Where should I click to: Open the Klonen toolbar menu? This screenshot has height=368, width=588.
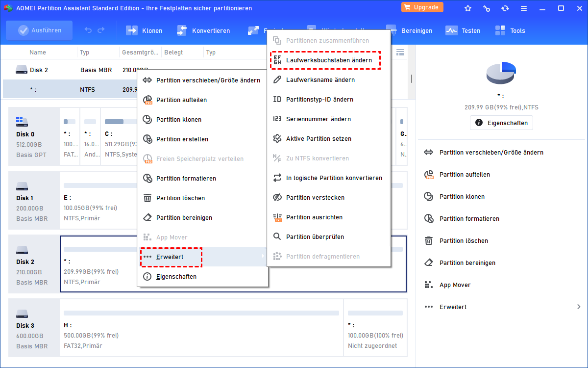click(144, 30)
